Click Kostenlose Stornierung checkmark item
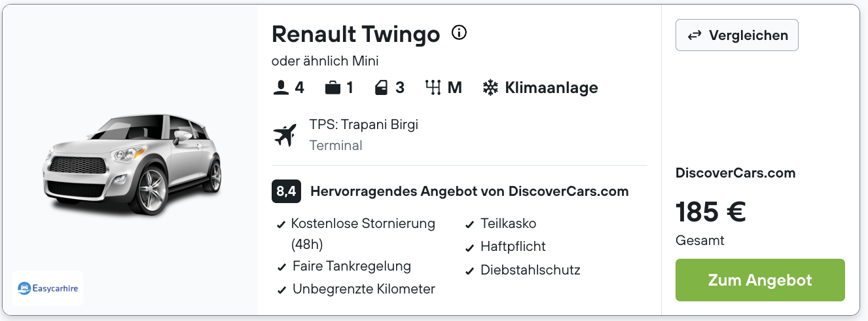The image size is (868, 321). (357, 234)
